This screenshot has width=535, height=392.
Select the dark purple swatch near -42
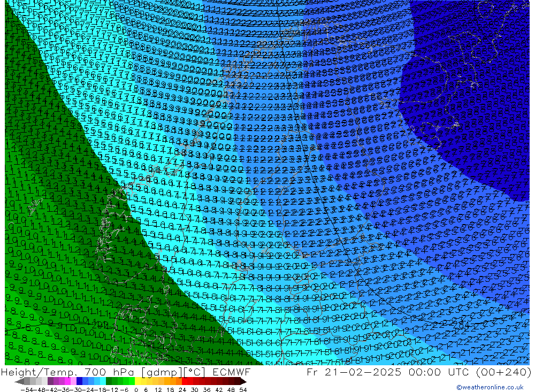pos(50,381)
